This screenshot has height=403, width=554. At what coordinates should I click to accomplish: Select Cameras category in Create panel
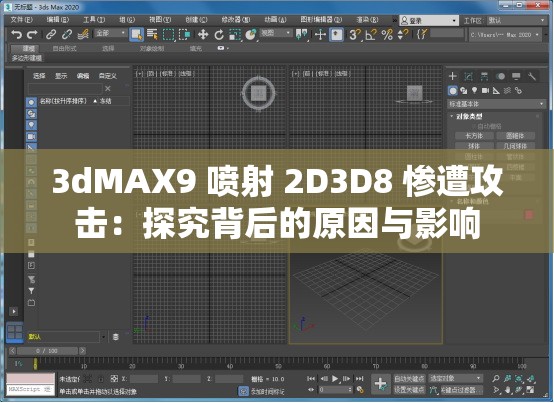[485, 91]
